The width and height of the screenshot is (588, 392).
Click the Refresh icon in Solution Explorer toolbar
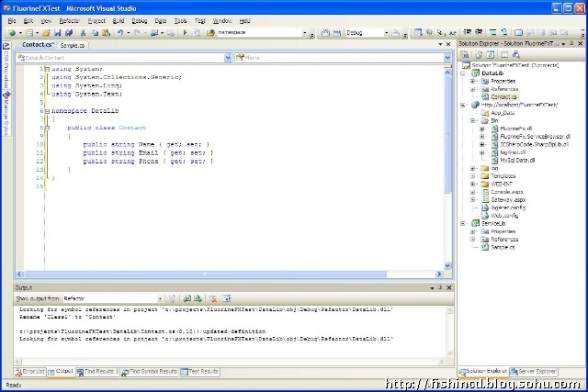click(490, 55)
